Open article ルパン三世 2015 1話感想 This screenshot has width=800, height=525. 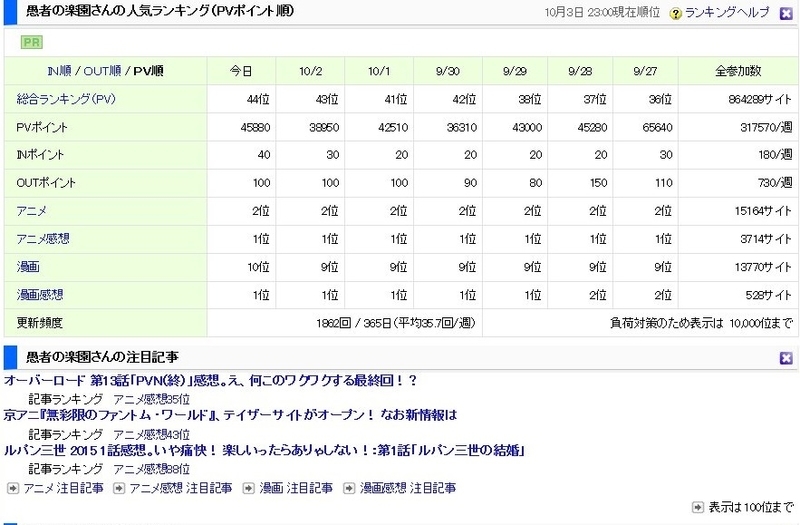click(264, 451)
